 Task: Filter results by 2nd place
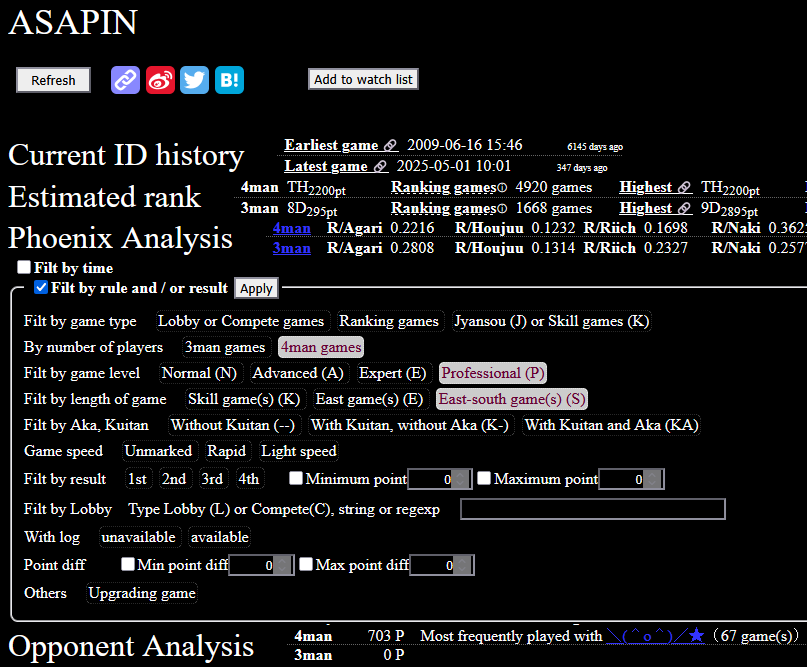coord(174,479)
